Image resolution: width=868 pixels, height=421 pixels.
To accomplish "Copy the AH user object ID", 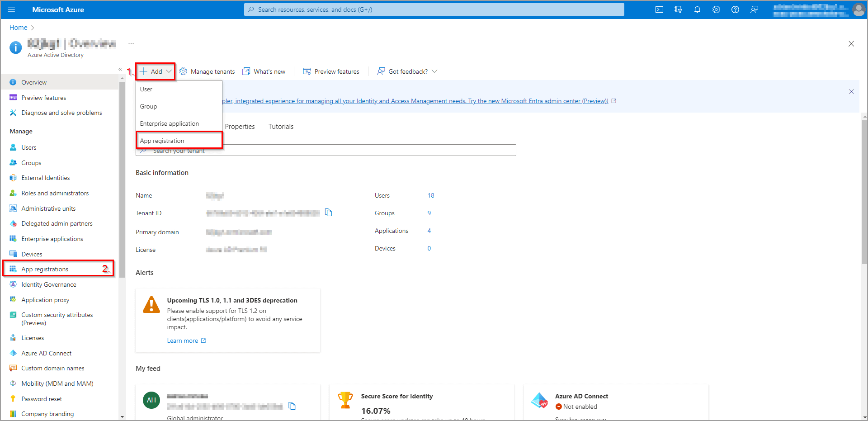I will click(292, 406).
